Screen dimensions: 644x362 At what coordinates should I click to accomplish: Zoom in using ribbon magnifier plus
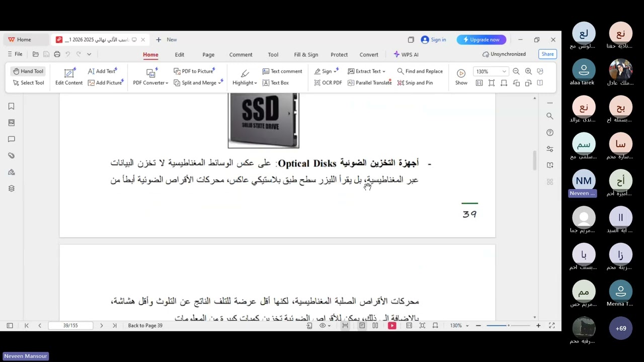point(528,71)
